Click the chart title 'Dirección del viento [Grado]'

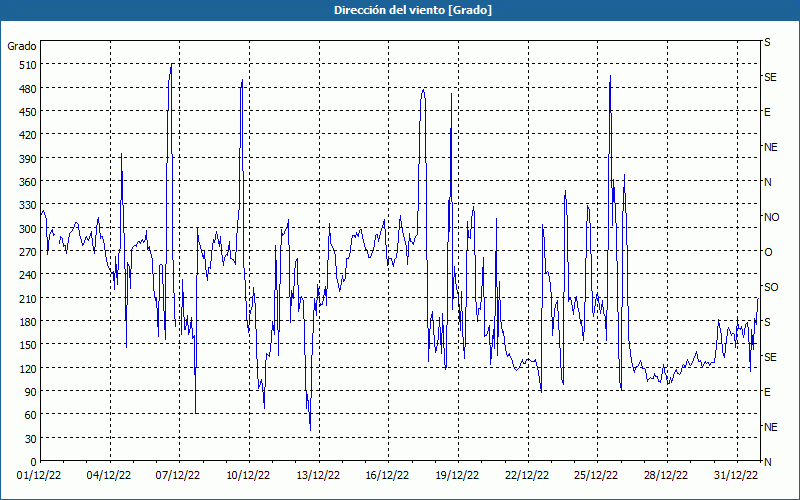(x=413, y=10)
